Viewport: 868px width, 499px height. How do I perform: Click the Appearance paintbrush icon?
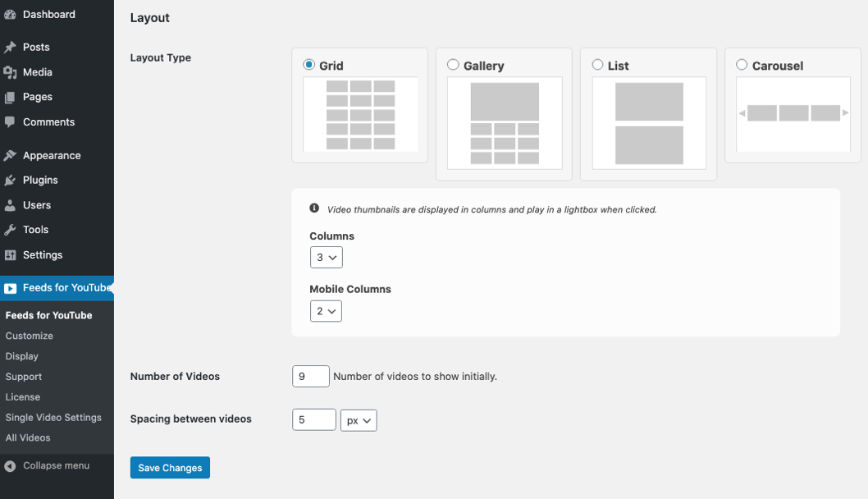[x=10, y=156]
